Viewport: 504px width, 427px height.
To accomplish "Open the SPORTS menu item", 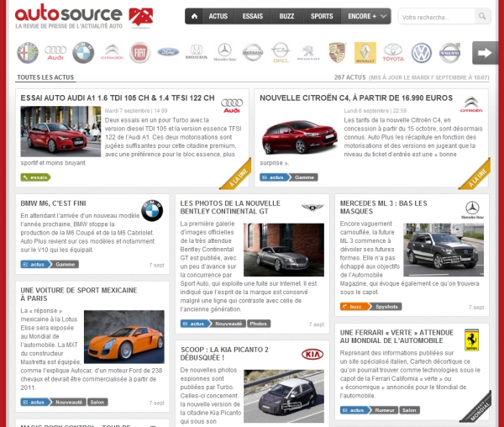I will [x=322, y=16].
